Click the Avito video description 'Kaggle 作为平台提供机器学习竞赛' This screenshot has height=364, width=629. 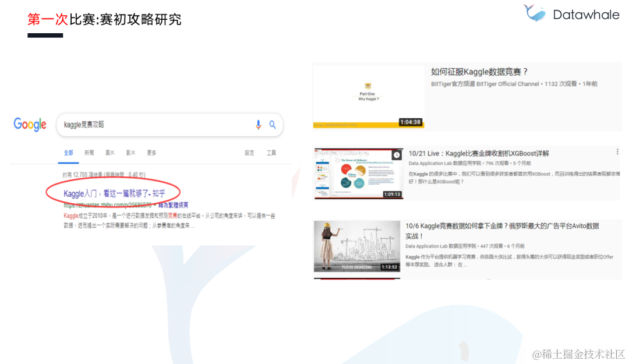click(x=509, y=260)
